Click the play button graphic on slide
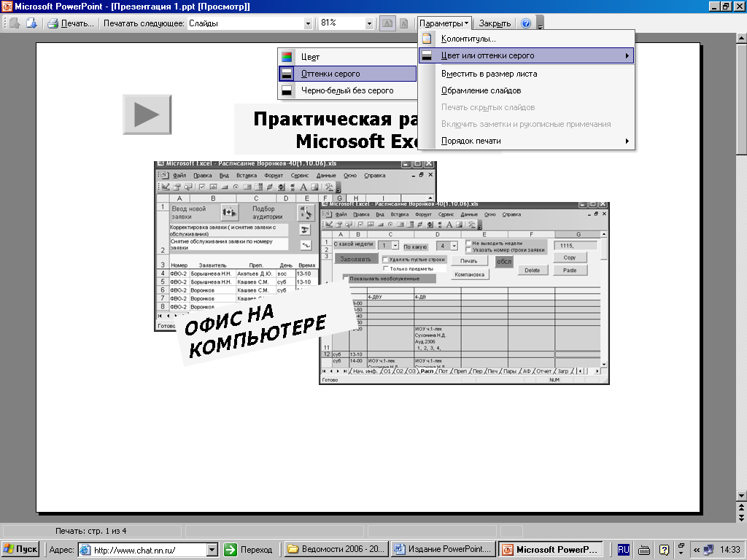 pos(147,114)
